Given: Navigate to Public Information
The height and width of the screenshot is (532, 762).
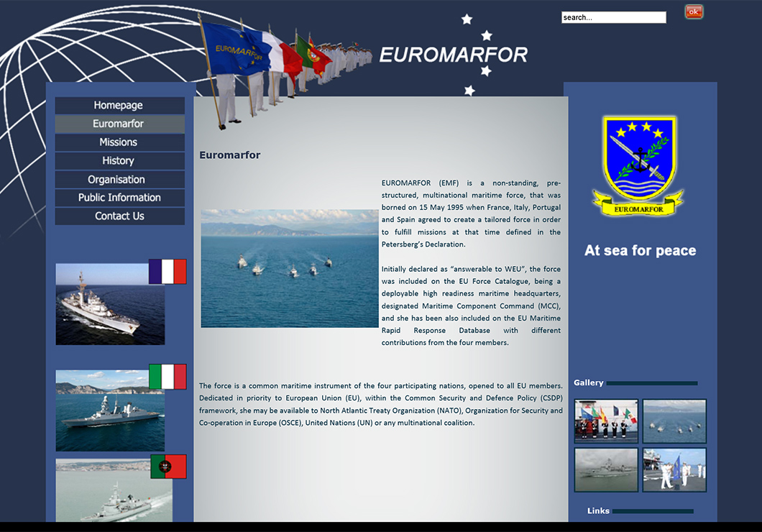Looking at the screenshot, I should coord(119,197).
